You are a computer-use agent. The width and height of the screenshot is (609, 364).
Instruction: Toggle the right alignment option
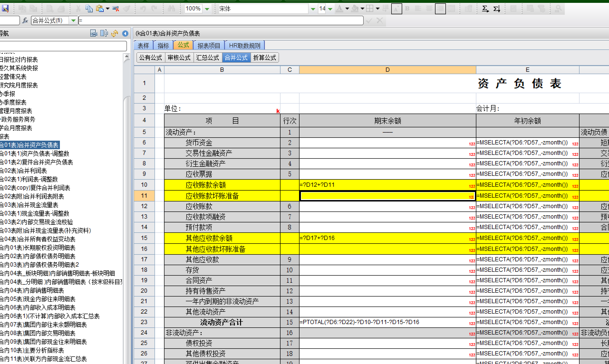coord(440,9)
